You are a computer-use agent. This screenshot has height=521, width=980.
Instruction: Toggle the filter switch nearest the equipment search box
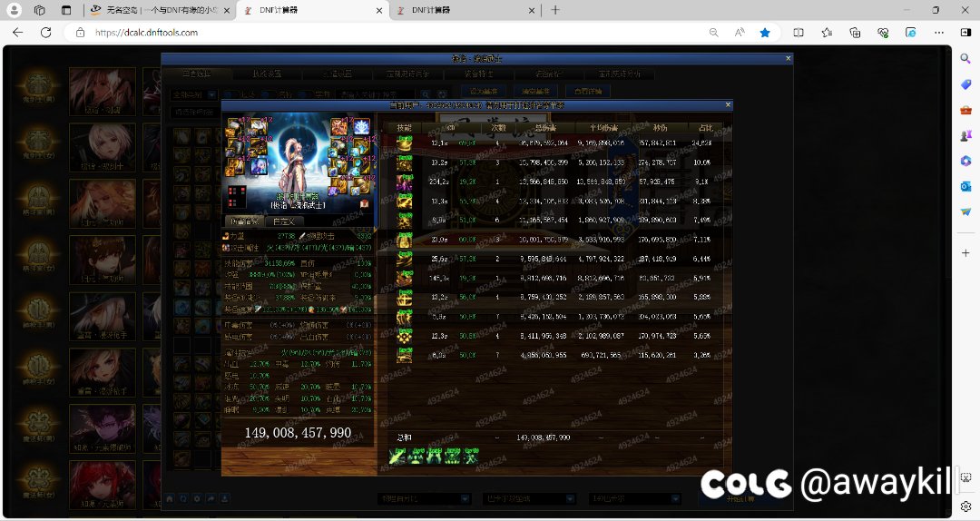point(308,94)
